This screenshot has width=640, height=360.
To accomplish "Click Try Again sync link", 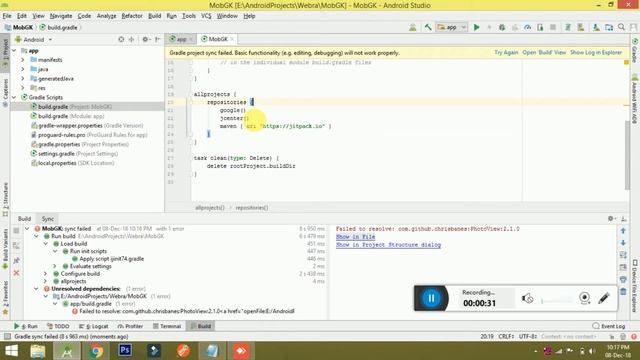I will point(506,53).
